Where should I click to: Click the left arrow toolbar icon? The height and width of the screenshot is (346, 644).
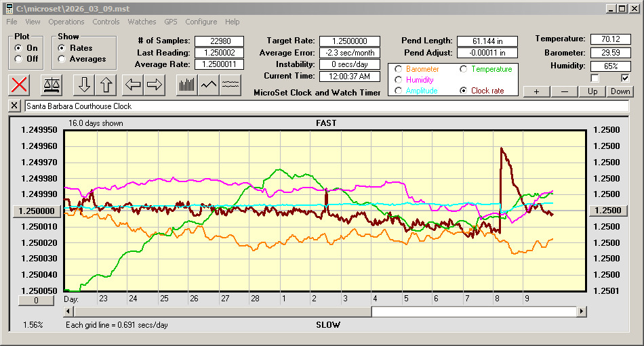point(133,85)
